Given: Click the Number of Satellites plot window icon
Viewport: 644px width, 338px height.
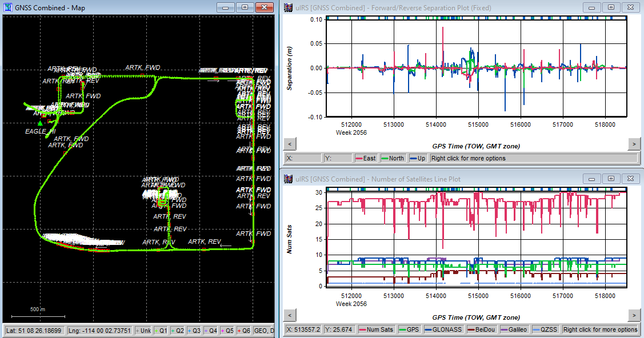Looking at the screenshot, I should 289,179.
